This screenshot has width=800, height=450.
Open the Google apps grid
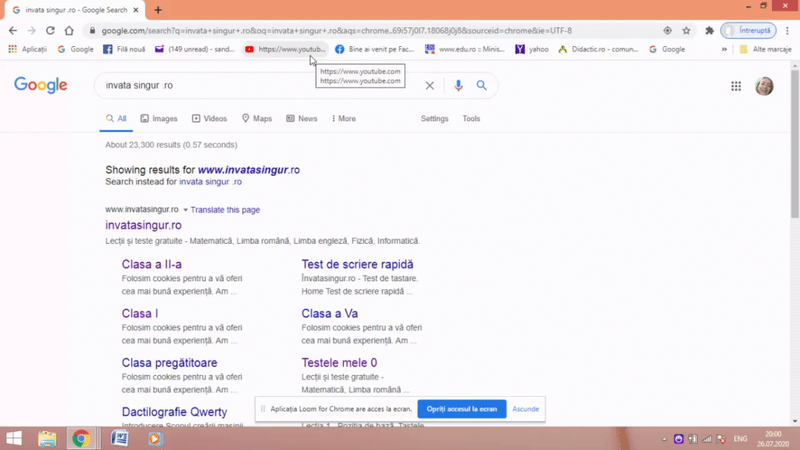[x=736, y=87]
